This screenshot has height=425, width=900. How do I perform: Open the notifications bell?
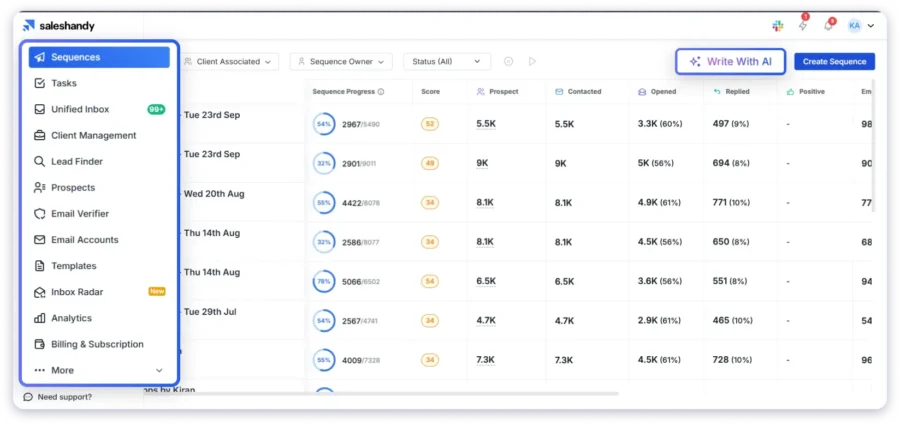click(828, 25)
